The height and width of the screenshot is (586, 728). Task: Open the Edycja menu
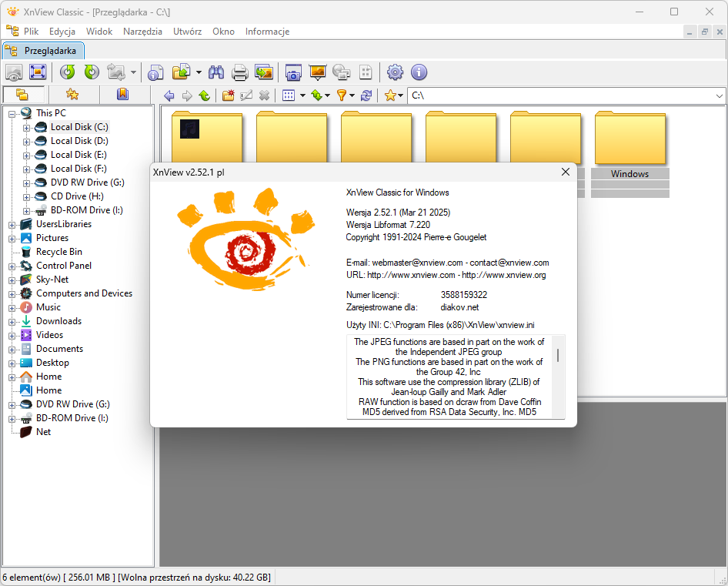[62, 31]
